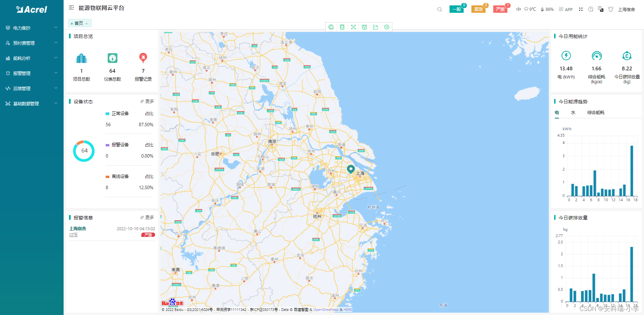
Task: Click the 离线设备 orange legend swatch
Action: [107, 177]
